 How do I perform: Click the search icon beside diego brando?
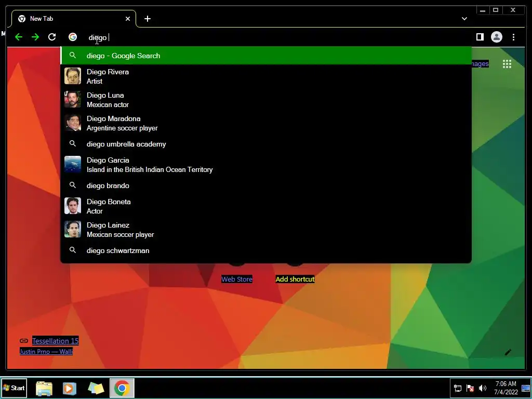pos(73,185)
